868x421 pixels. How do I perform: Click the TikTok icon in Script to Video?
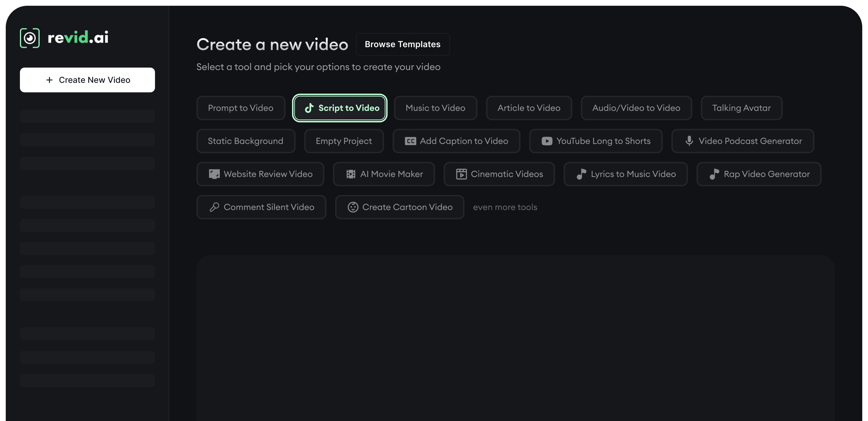pyautogui.click(x=309, y=108)
